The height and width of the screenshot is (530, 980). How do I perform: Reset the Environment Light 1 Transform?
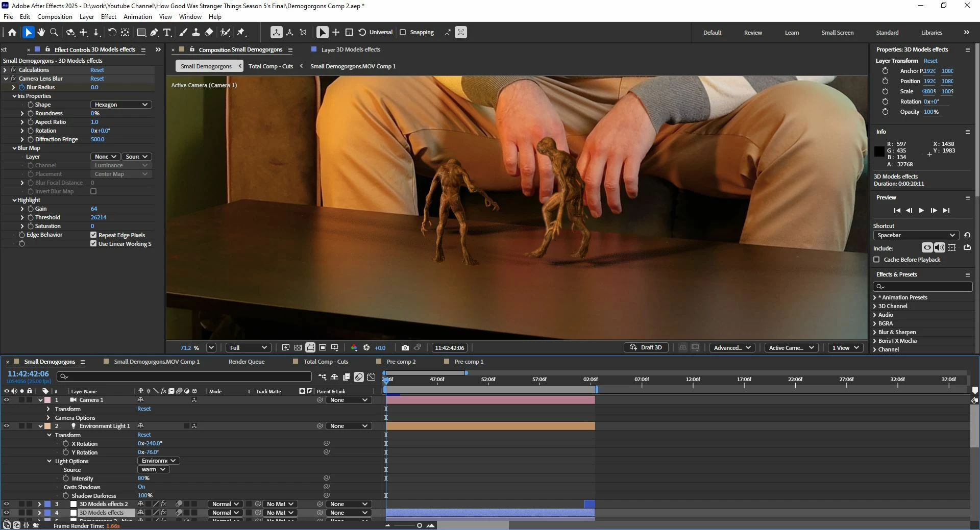144,435
